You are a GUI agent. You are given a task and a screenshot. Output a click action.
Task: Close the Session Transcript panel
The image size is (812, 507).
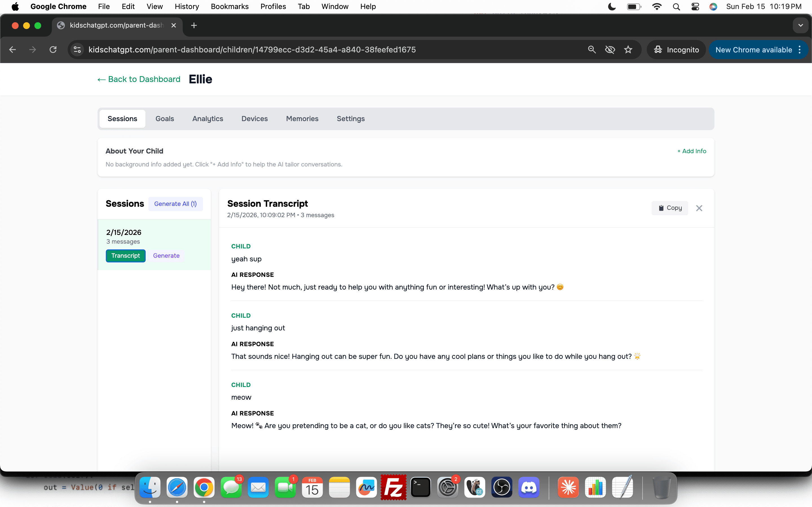[699, 208]
